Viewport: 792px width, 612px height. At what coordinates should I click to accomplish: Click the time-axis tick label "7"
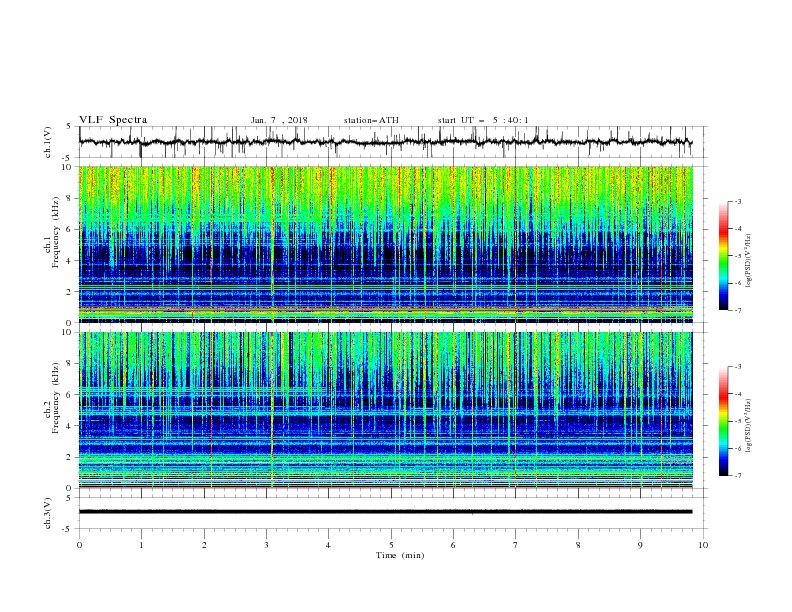515,545
